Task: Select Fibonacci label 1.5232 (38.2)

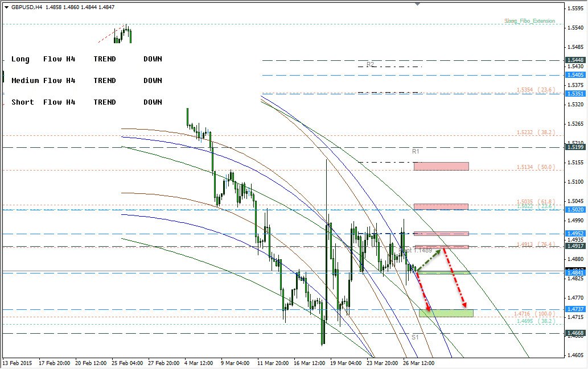Action: coord(536,132)
